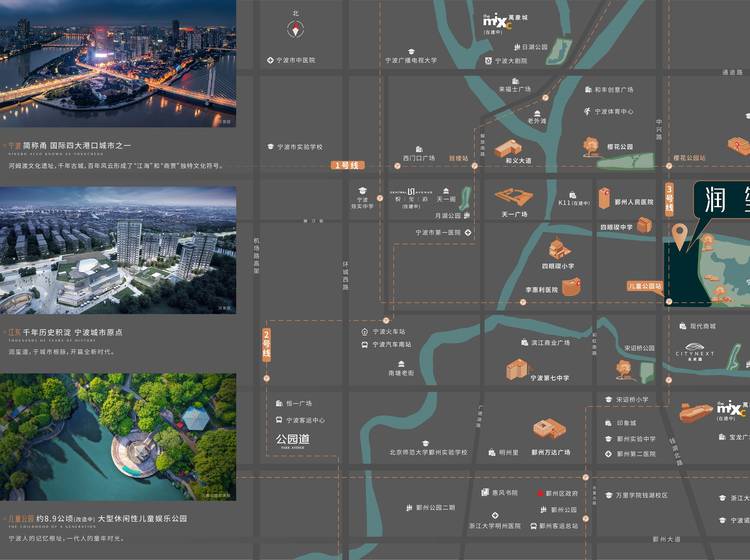Click the 1号线 metro line label
Image resolution: width=750 pixels, height=560 pixels.
pos(347,164)
